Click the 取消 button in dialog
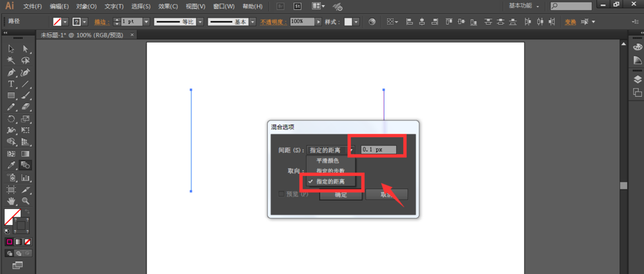This screenshot has height=274, width=644. tap(386, 195)
